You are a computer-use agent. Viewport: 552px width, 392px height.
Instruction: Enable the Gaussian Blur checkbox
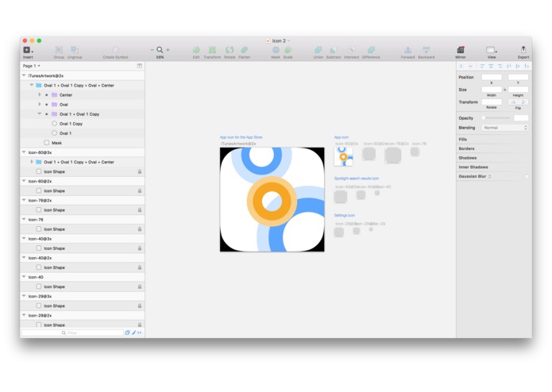click(x=527, y=176)
